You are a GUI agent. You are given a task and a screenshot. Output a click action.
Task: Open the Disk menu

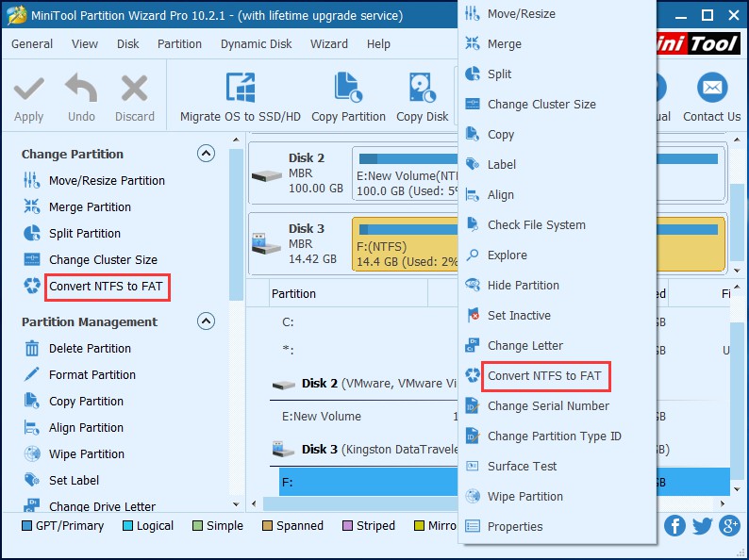[x=127, y=44]
